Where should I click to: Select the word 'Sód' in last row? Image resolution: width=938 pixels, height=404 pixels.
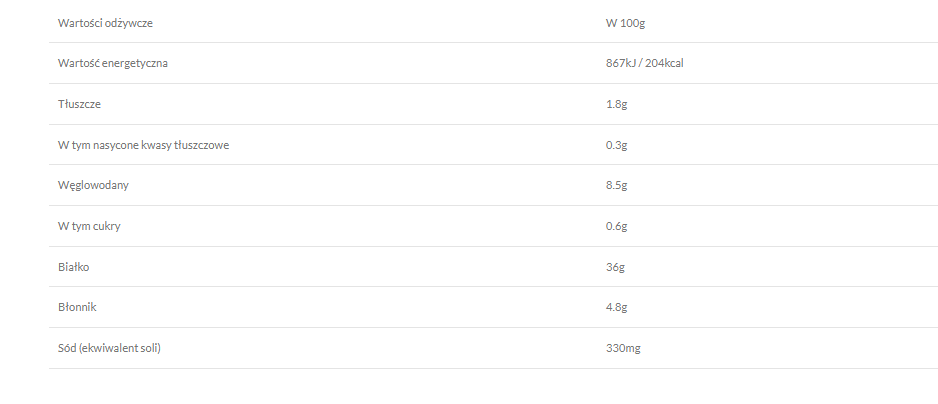(x=67, y=348)
